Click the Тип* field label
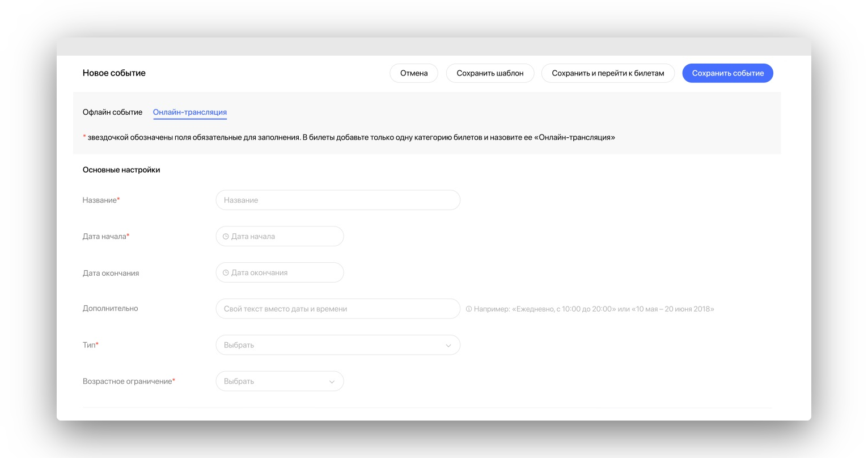This screenshot has width=868, height=458. point(91,345)
